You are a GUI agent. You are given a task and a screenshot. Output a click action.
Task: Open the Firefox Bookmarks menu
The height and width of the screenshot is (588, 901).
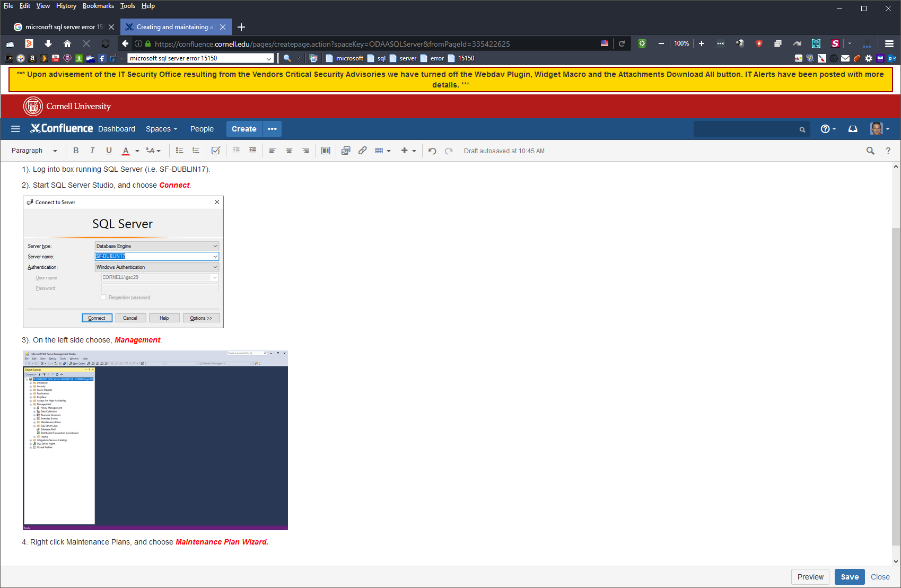point(98,6)
